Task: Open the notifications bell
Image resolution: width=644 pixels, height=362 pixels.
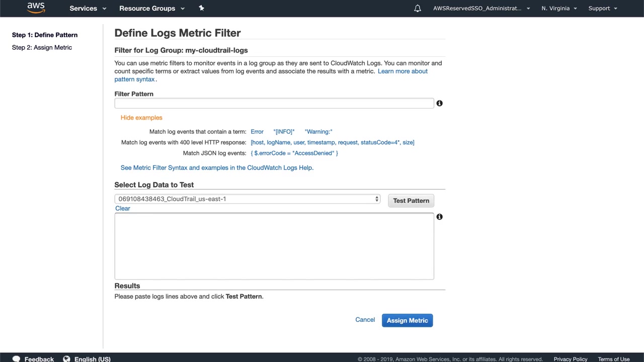Action: click(417, 9)
